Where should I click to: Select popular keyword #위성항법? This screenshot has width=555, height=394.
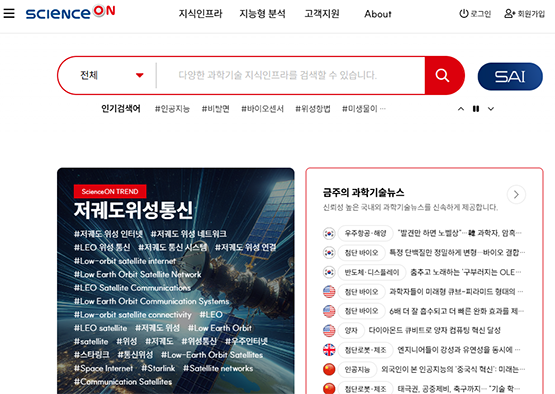pyautogui.click(x=313, y=109)
